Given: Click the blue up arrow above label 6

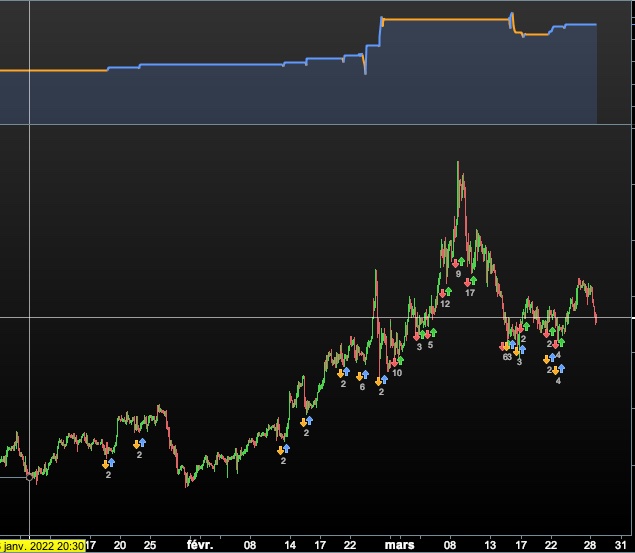Looking at the screenshot, I should [365, 374].
